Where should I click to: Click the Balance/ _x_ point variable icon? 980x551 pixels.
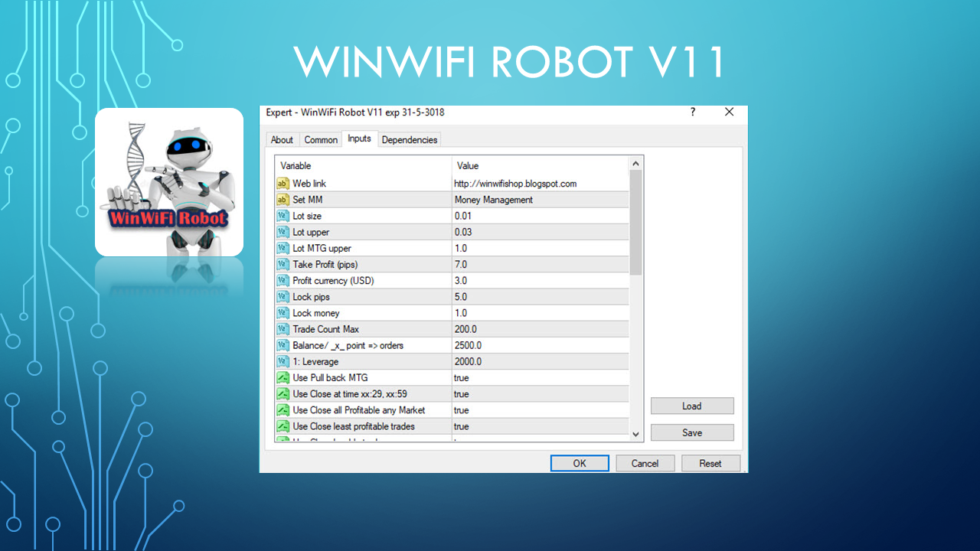coord(283,345)
